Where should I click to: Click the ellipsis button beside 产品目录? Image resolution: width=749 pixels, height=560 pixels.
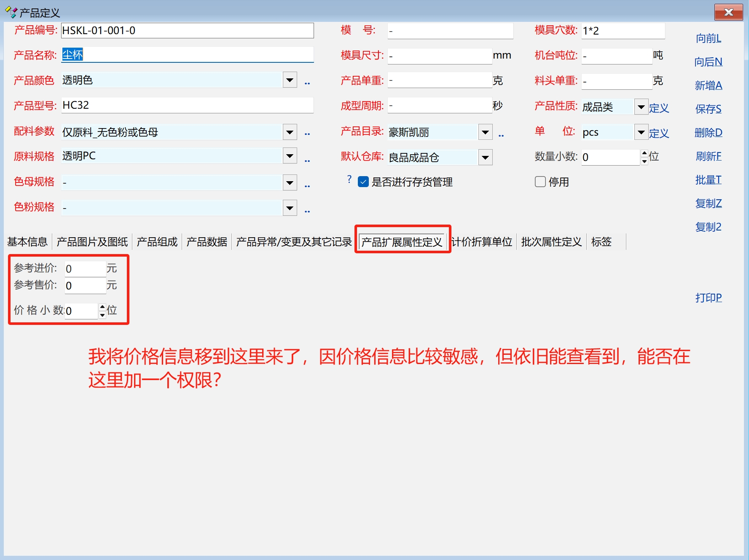point(501,135)
